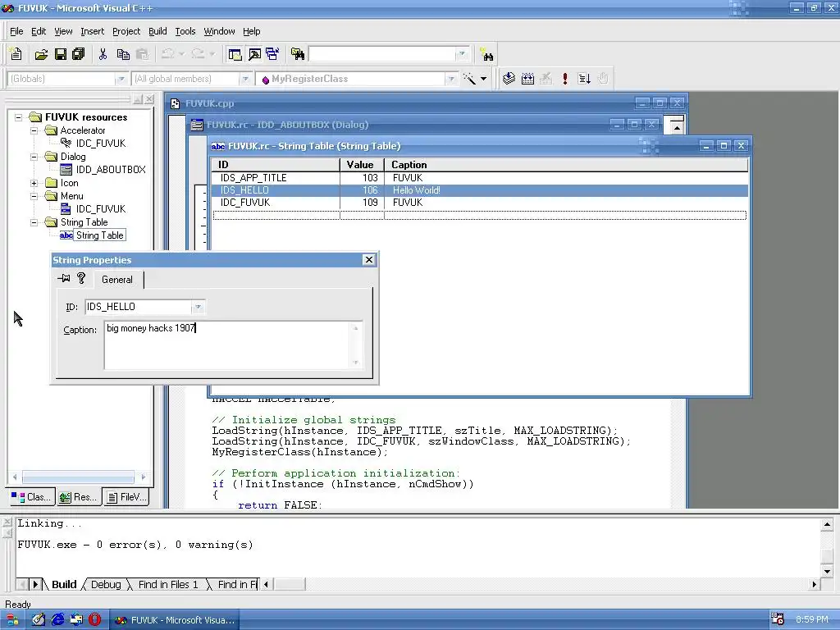Click the abc String Table resource icon
The width and height of the screenshot is (840, 630).
66,235
